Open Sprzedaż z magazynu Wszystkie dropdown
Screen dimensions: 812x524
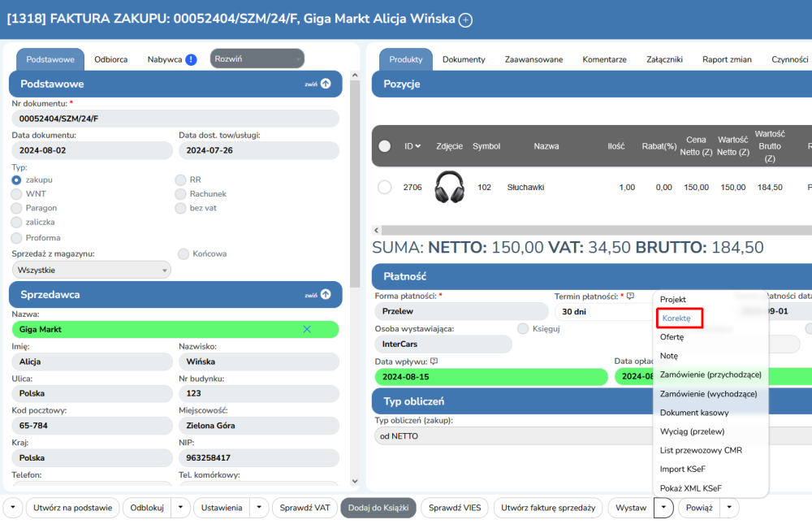click(x=91, y=270)
